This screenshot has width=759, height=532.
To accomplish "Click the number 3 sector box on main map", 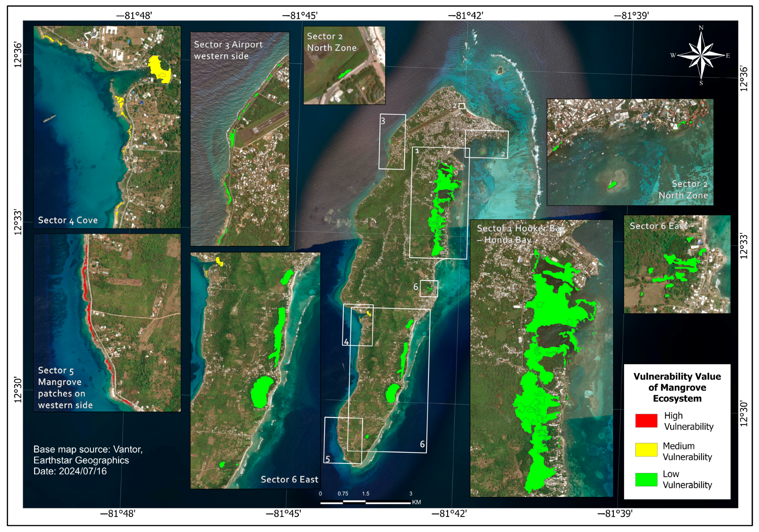I will coord(383,121).
